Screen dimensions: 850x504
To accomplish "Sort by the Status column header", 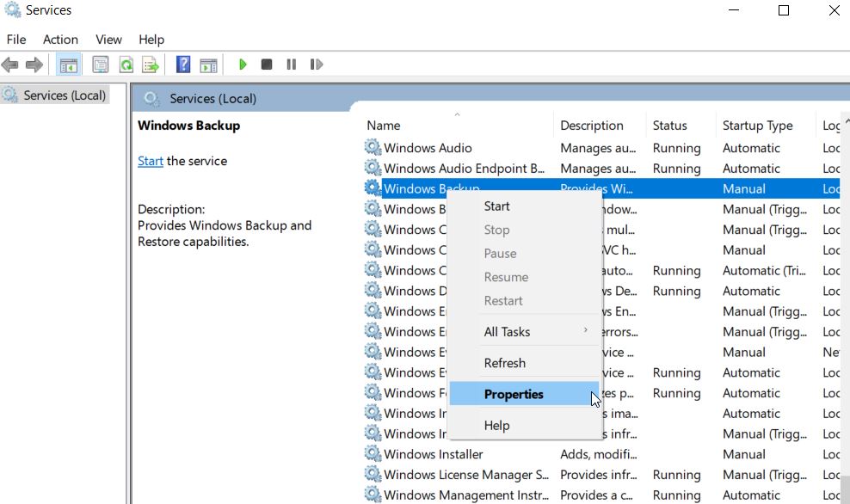I will point(681,126).
